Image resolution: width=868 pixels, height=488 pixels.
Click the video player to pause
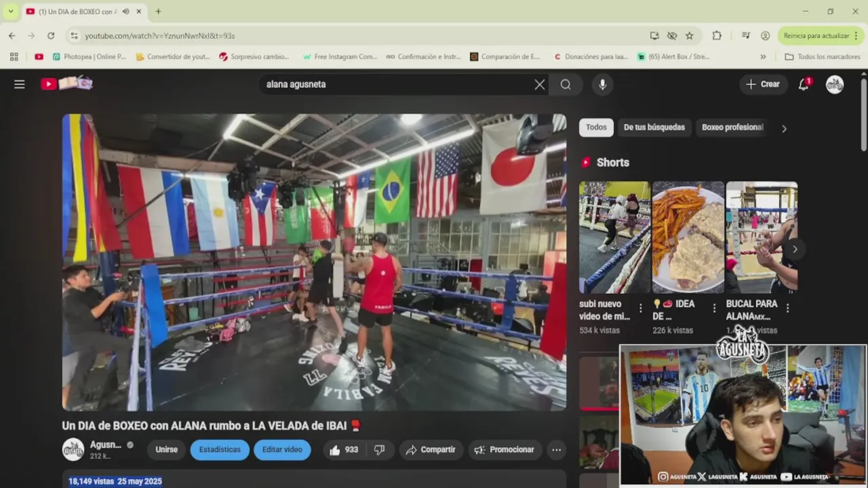pyautogui.click(x=314, y=262)
